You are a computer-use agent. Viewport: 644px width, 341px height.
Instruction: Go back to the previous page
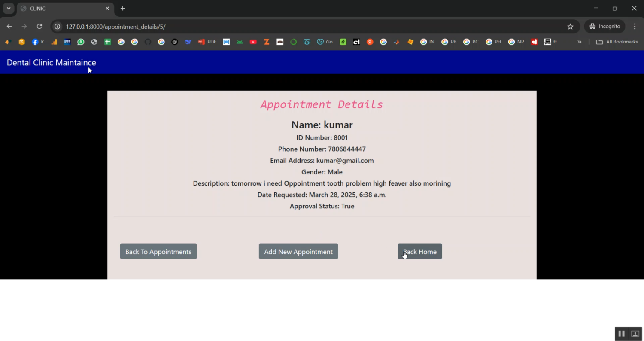[x=9, y=27]
